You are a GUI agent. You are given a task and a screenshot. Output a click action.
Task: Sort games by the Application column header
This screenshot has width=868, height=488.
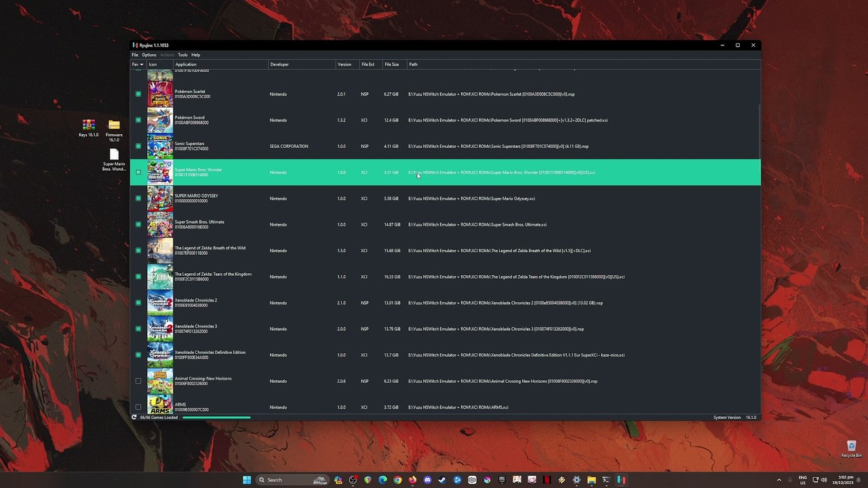tap(221, 64)
